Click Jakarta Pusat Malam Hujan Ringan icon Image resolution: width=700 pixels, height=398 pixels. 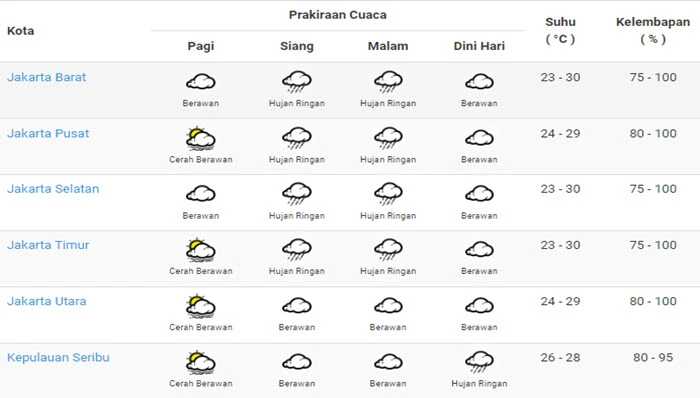(388, 138)
